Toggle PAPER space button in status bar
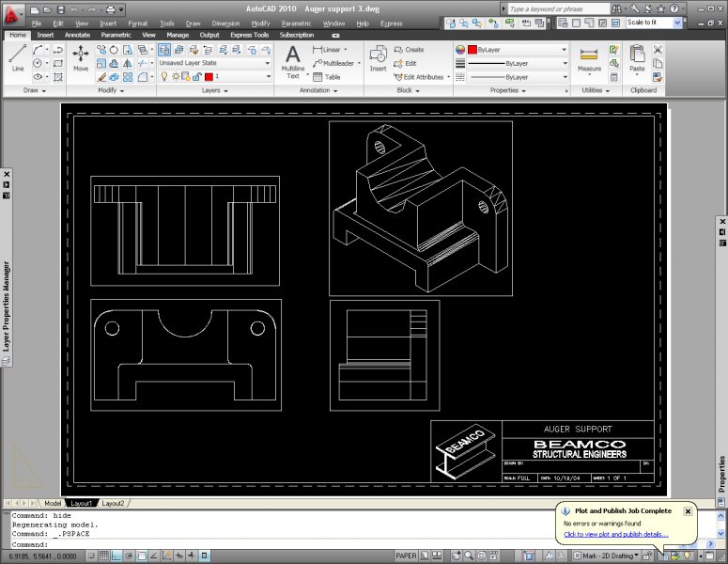 406,556
